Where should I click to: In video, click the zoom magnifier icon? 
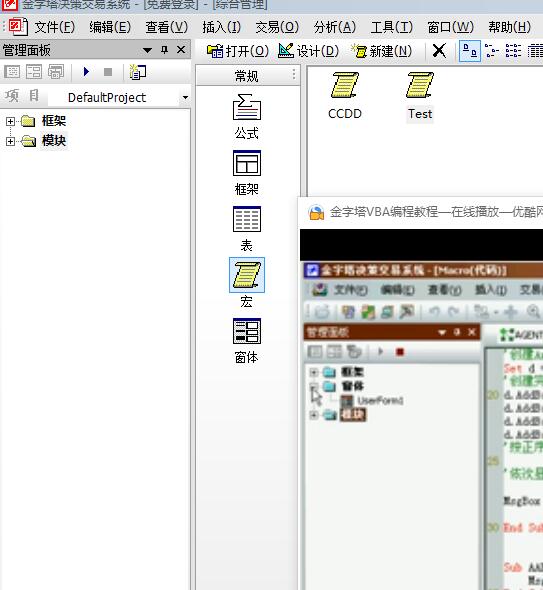[533, 311]
